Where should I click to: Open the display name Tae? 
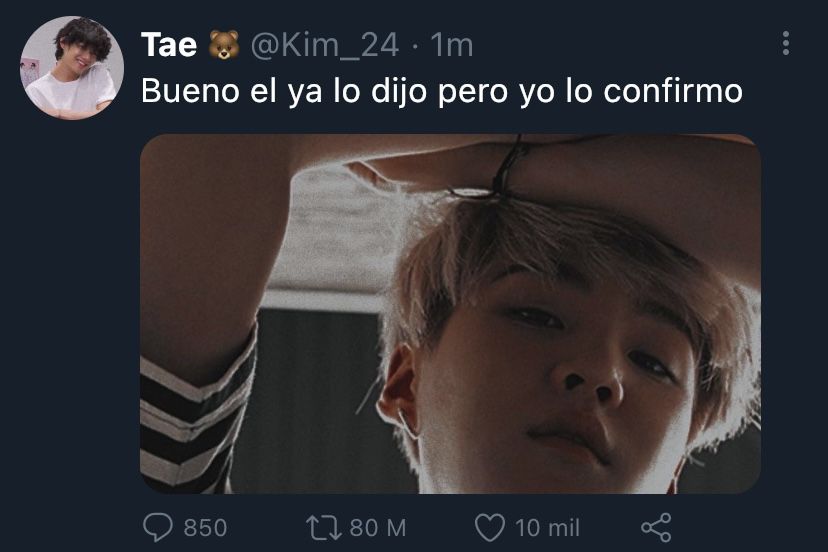[x=169, y=44]
